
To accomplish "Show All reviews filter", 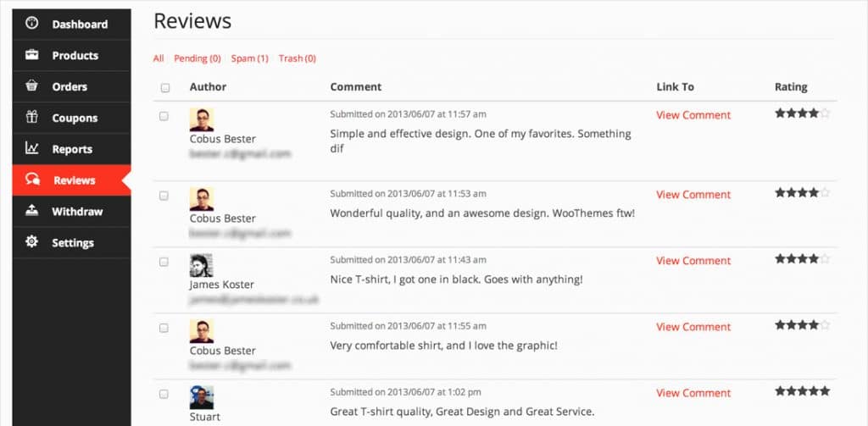I will point(159,58).
